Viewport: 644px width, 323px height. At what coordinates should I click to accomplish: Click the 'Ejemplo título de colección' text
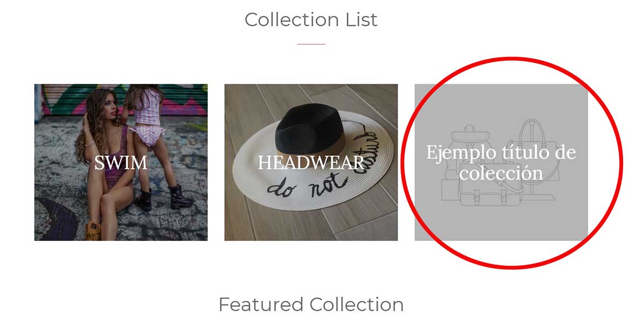pos(501,162)
